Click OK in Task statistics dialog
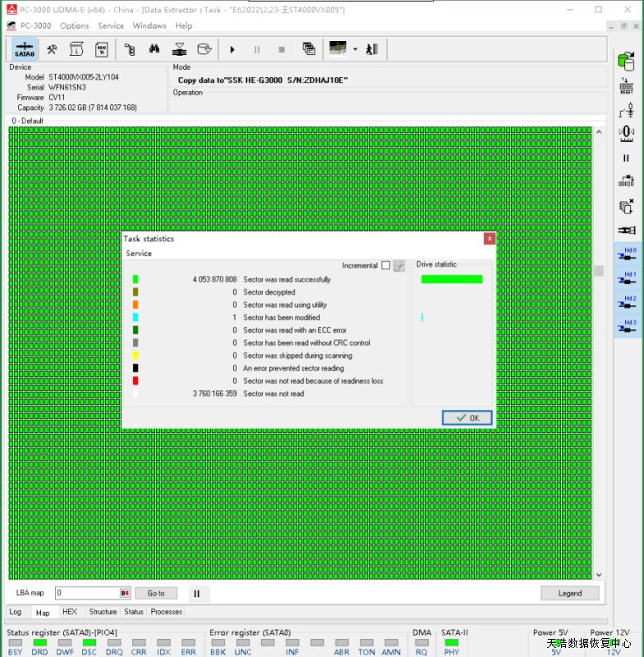 tap(467, 418)
